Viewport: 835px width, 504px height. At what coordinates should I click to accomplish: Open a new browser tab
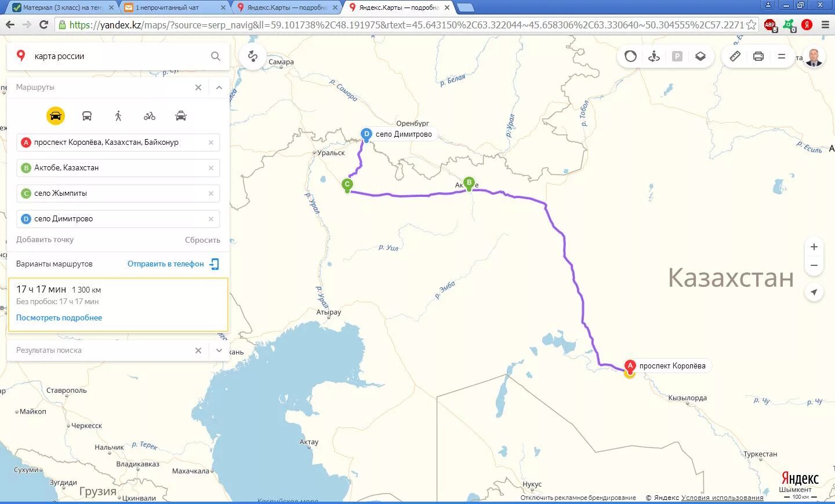tap(466, 8)
